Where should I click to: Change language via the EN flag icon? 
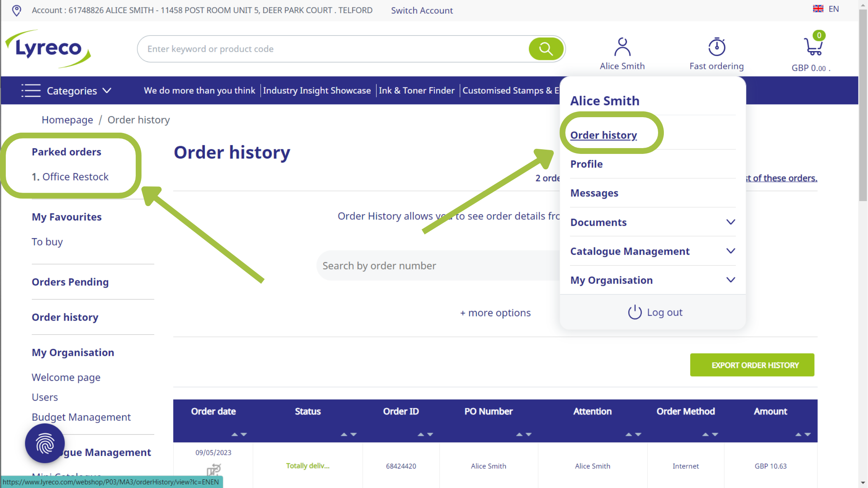(x=818, y=8)
